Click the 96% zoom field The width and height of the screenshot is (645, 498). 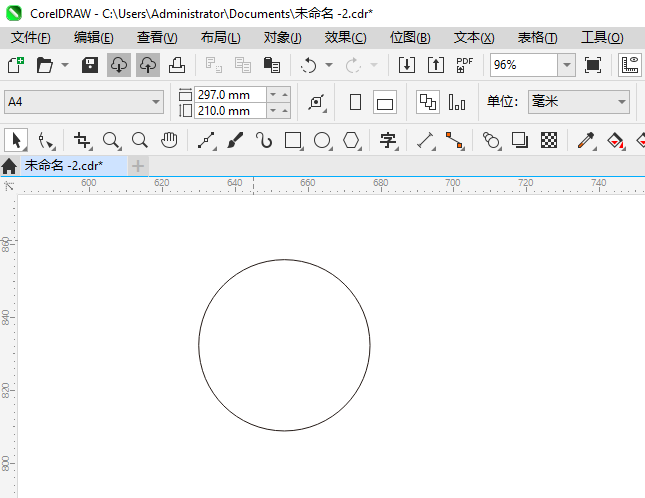point(524,65)
